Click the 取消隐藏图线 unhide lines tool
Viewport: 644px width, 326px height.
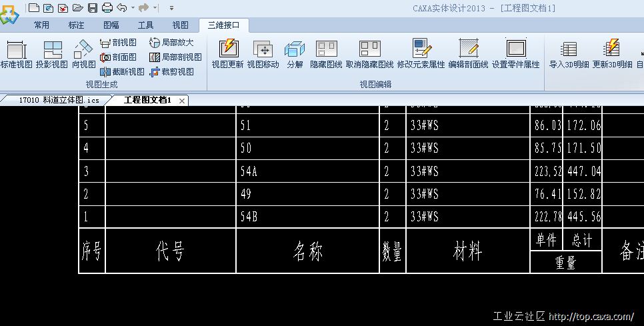(x=369, y=54)
